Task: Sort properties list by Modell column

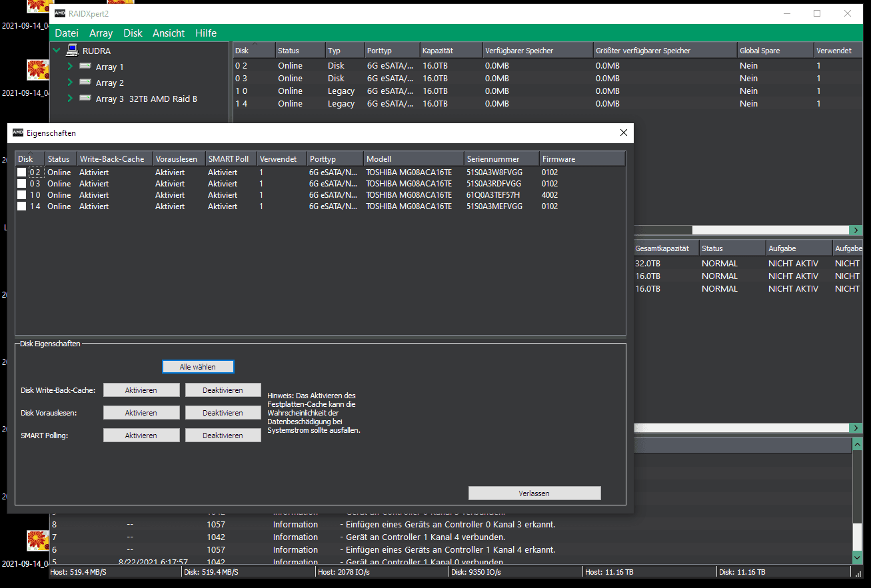Action: pos(413,159)
